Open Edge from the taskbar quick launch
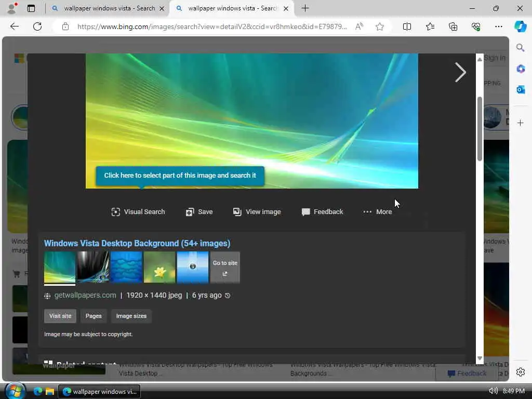The width and height of the screenshot is (532, 399). point(37,391)
